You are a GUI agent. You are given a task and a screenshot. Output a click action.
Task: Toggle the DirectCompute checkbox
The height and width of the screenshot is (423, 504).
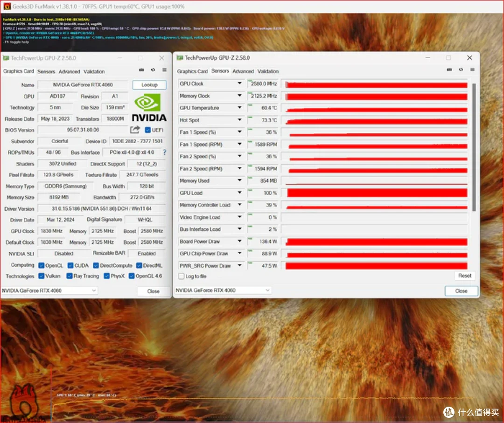(96, 265)
